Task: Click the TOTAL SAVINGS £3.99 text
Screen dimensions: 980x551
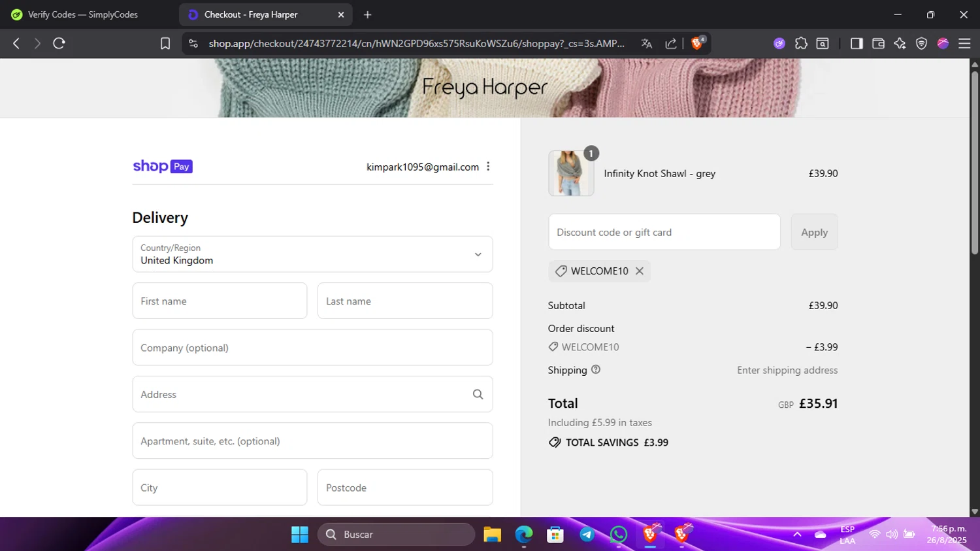Action: [617, 442]
